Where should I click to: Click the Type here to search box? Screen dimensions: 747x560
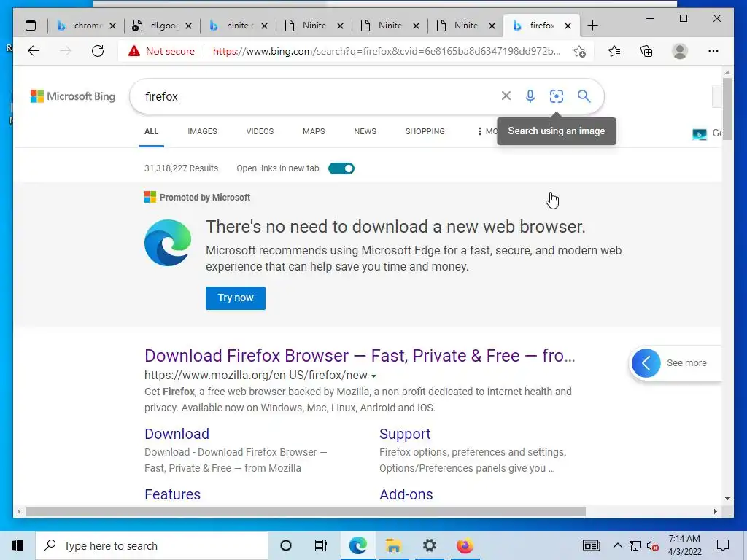(x=152, y=545)
